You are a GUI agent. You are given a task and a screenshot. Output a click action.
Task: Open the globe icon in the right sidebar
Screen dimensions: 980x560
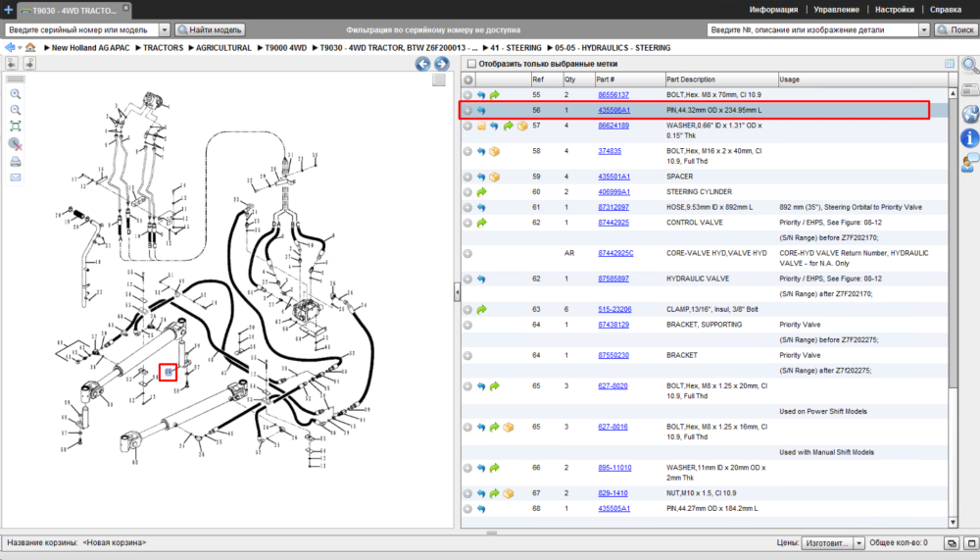[x=970, y=114]
